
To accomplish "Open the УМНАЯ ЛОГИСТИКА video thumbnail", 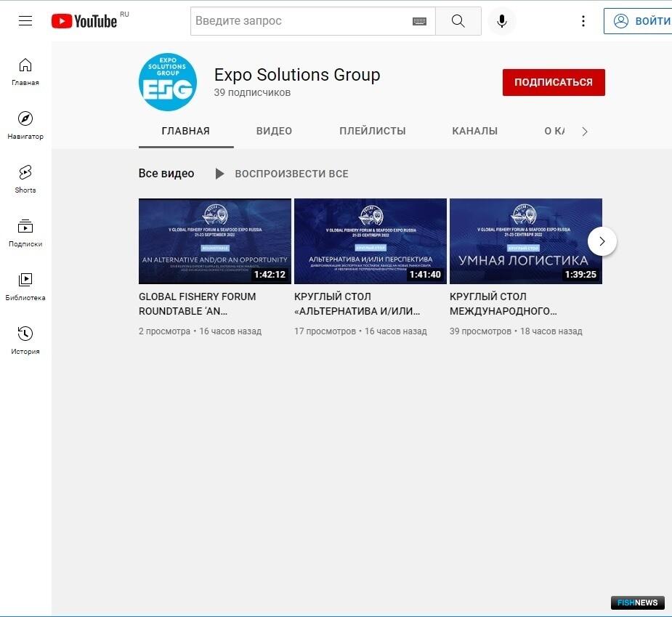I will click(x=525, y=241).
